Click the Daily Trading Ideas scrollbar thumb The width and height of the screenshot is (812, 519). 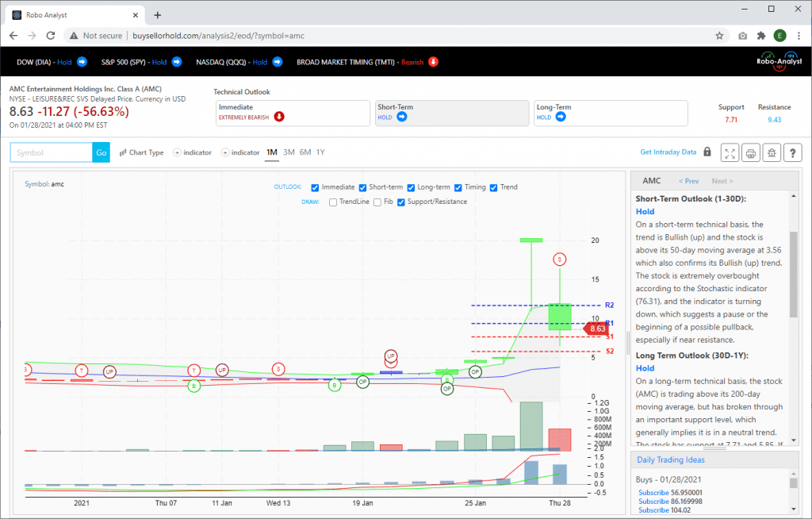tap(793, 482)
